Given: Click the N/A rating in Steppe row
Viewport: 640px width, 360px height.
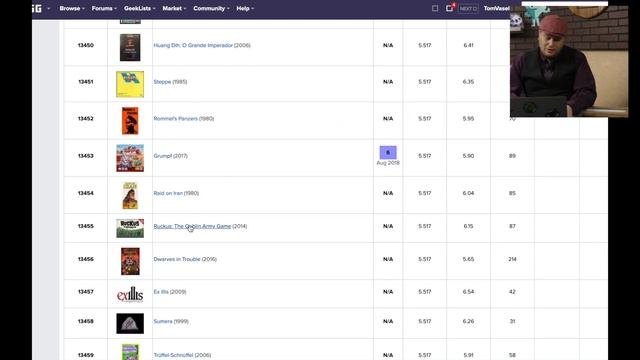Looking at the screenshot, I should click(388, 82).
